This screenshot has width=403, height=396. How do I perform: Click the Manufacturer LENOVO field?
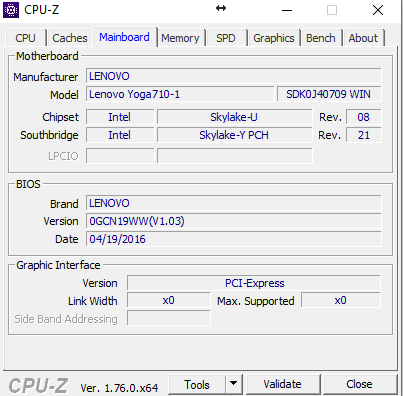(233, 76)
